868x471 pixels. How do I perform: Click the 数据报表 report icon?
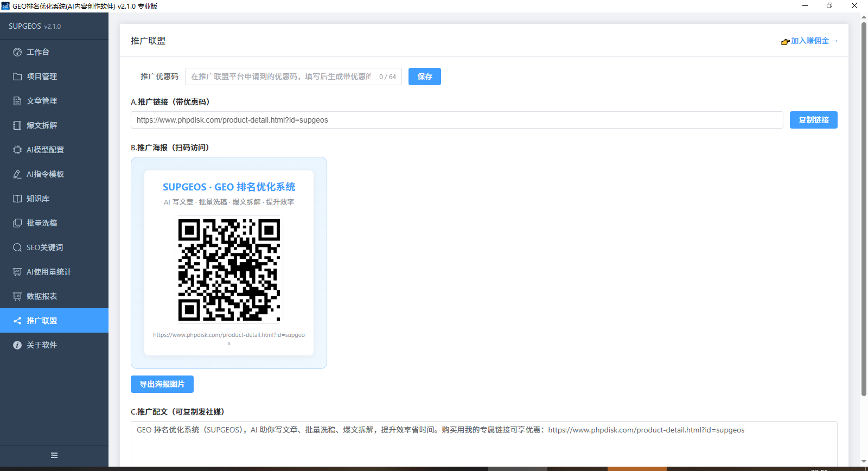pos(17,296)
